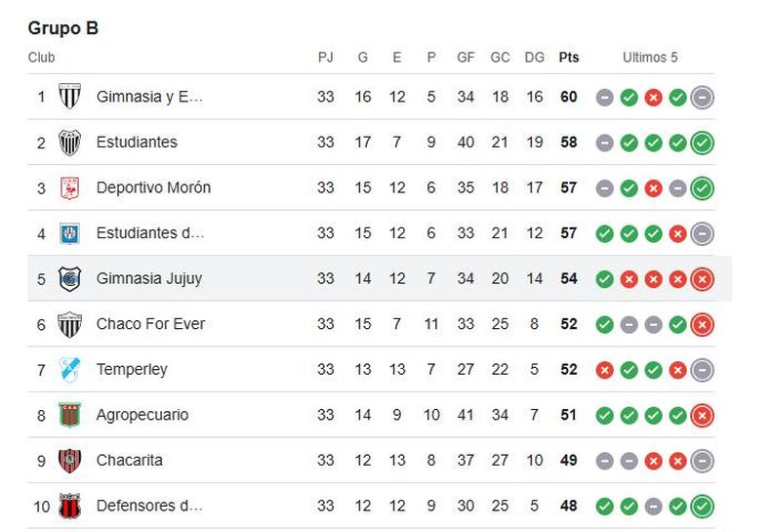Open the Deportivo Morón team name

point(153,187)
